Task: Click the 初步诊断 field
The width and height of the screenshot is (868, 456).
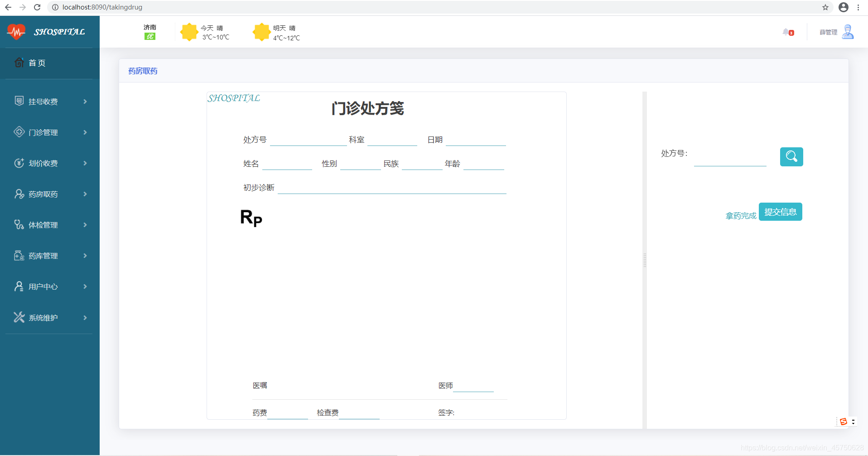Action: tap(392, 188)
